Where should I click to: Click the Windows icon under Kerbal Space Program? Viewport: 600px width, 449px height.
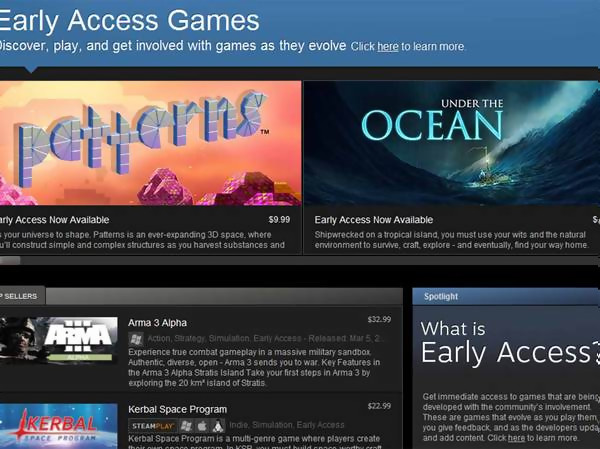pyautogui.click(x=186, y=426)
